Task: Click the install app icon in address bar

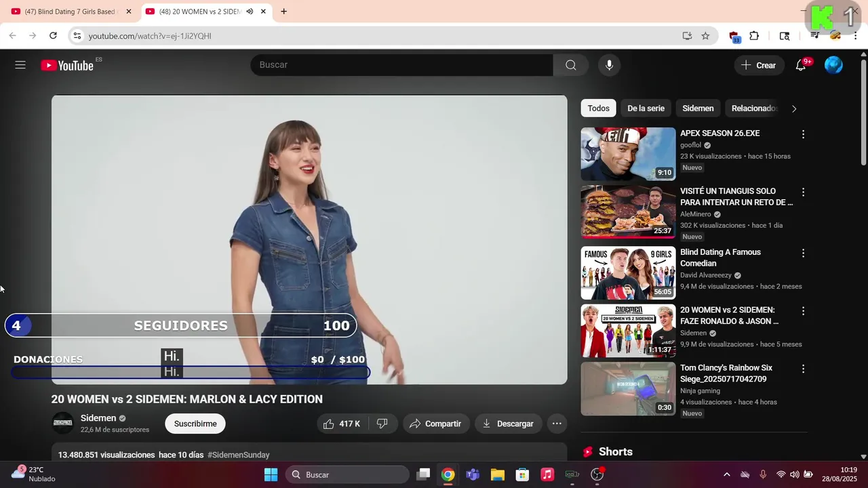Action: pyautogui.click(x=687, y=35)
